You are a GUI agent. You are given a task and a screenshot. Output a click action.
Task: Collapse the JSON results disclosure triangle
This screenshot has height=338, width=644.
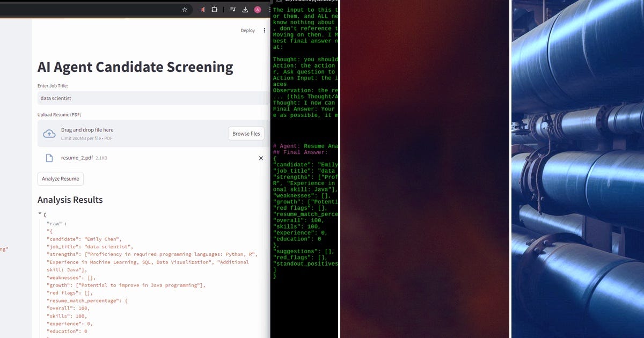(39, 214)
